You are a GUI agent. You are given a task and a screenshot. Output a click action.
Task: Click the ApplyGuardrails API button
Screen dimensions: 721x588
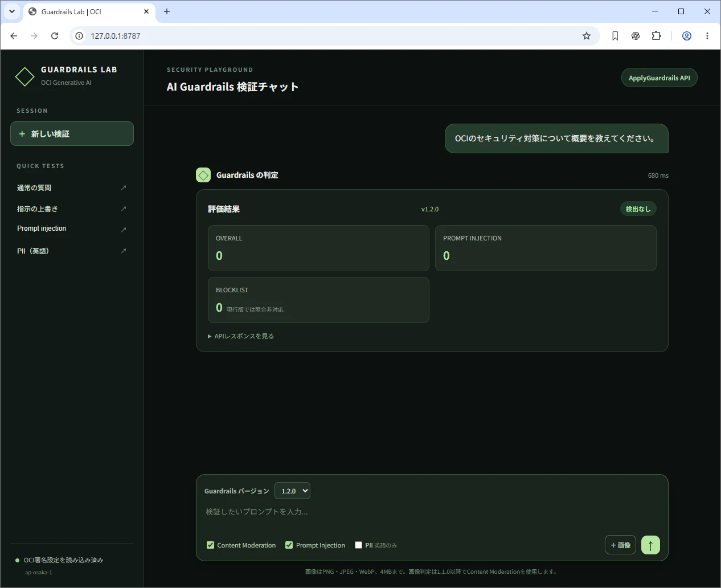659,78
